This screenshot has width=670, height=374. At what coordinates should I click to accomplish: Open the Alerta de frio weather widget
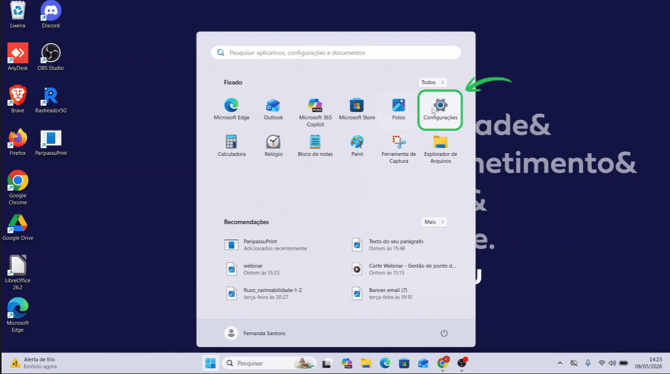pyautogui.click(x=34, y=363)
